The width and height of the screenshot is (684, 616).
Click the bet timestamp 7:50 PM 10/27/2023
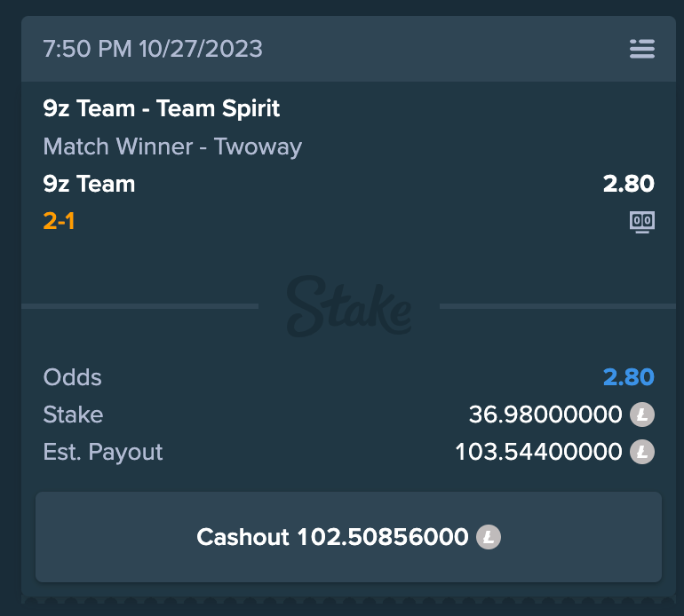tap(153, 49)
